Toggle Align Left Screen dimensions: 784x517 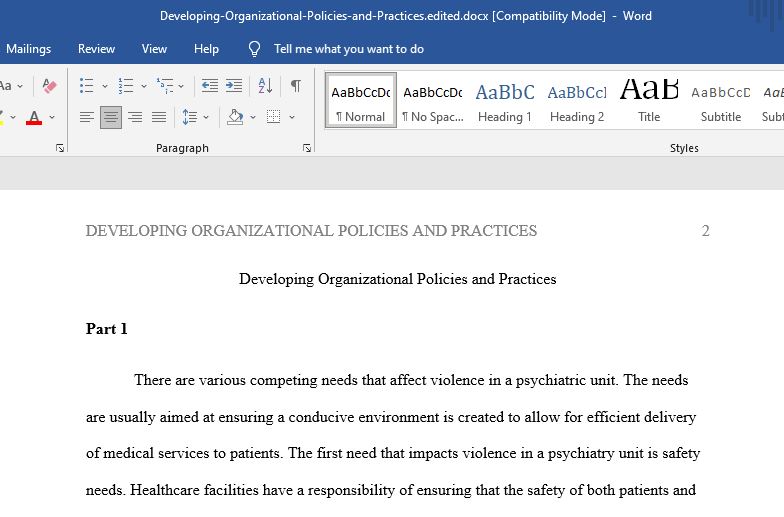[86, 117]
